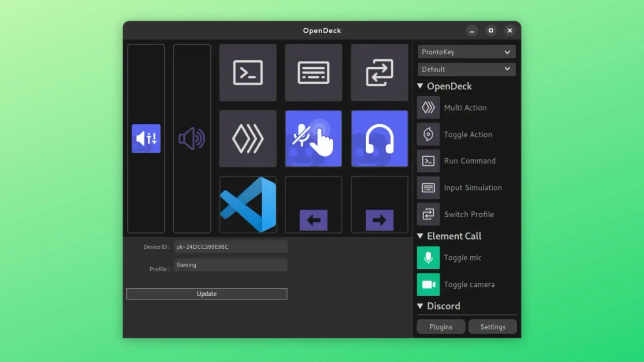644x362 pixels.
Task: Select the Discord headphones deafen key
Action: click(x=379, y=139)
